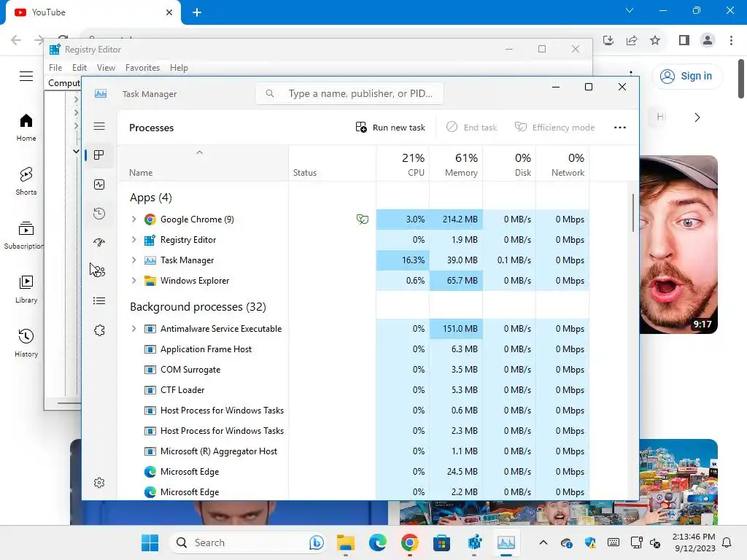Image resolution: width=747 pixels, height=560 pixels.
Task: Go to YouTube Home in sidebar
Action: pos(26,128)
